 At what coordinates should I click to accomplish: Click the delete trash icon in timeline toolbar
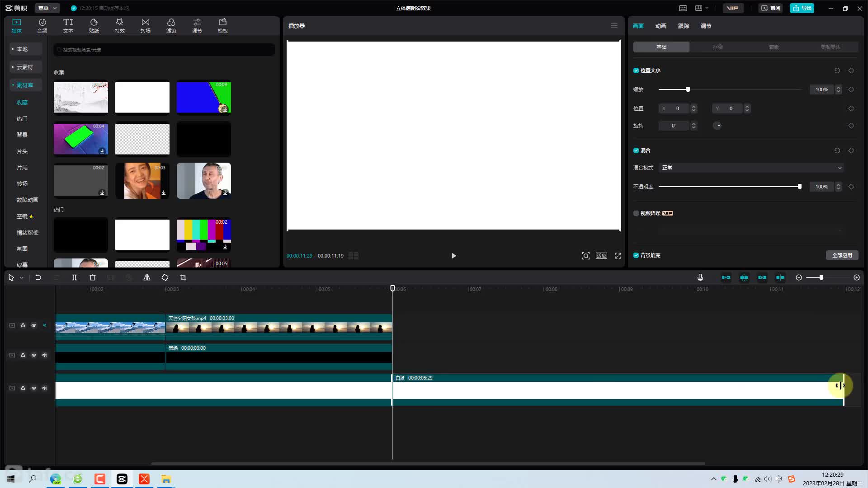click(x=93, y=277)
